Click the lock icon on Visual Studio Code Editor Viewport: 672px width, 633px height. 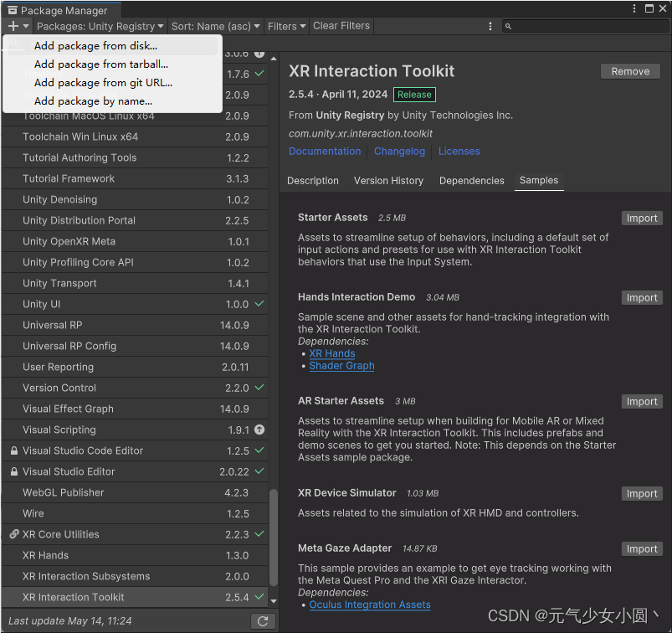14,450
